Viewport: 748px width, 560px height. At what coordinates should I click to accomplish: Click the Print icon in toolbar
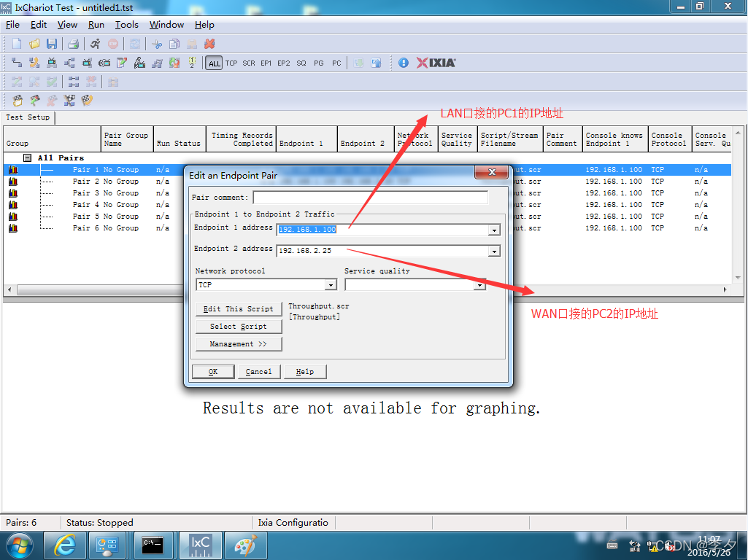(73, 44)
